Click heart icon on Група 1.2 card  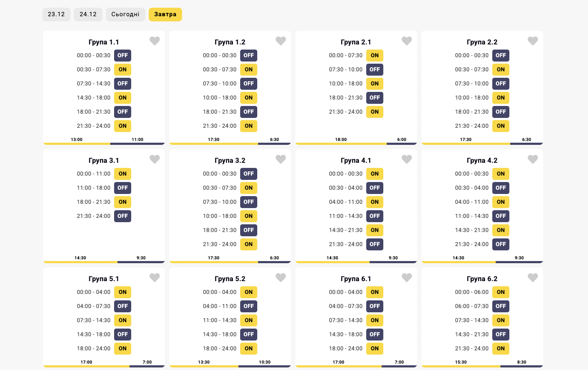(281, 41)
